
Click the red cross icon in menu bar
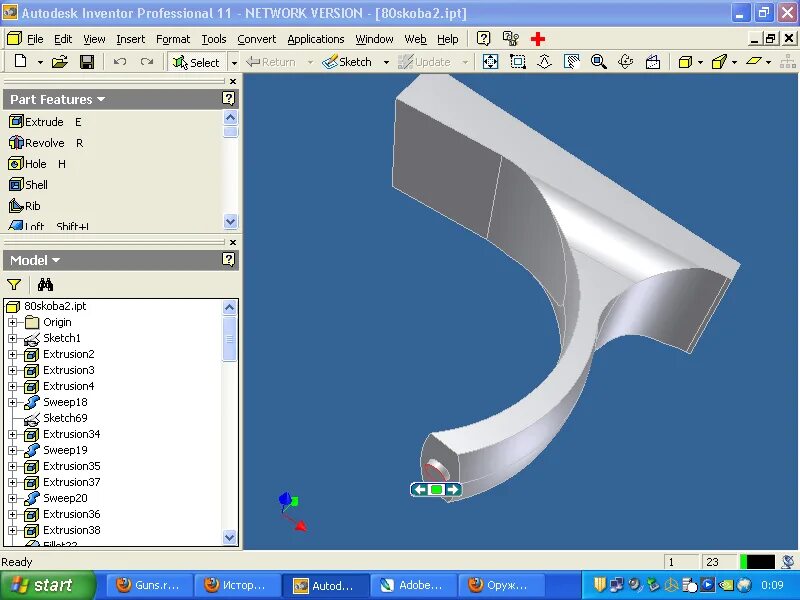[x=538, y=39]
